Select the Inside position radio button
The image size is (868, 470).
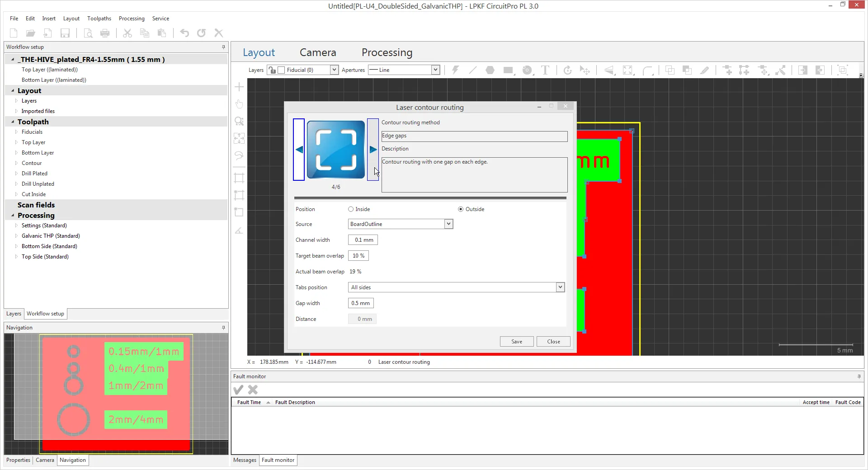351,209
